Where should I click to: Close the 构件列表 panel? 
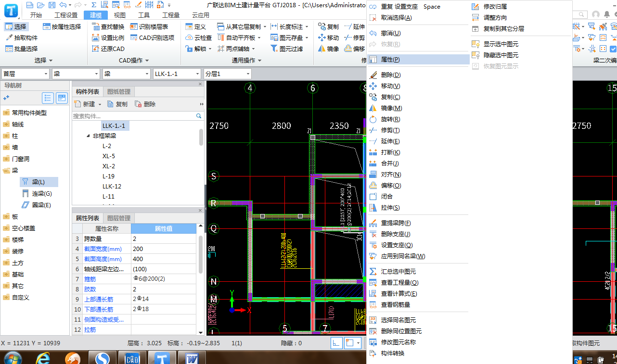[201, 84]
